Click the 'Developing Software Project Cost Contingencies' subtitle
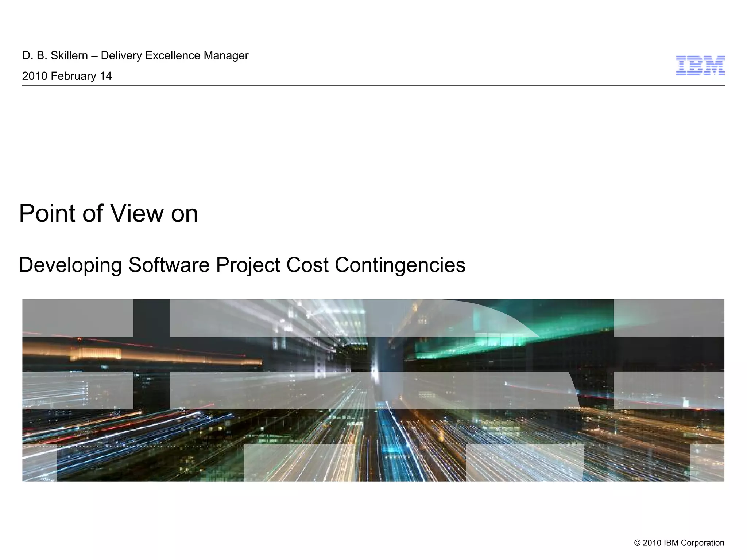The image size is (747, 560). (242, 265)
